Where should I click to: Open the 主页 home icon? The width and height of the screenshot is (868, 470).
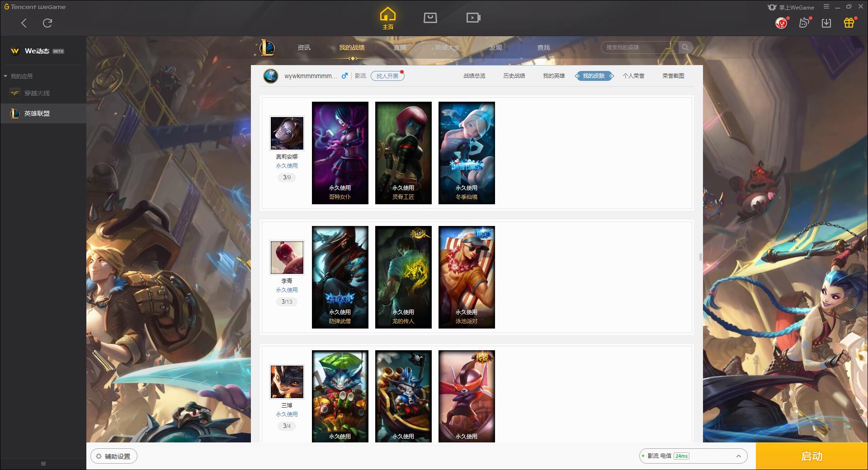click(388, 18)
